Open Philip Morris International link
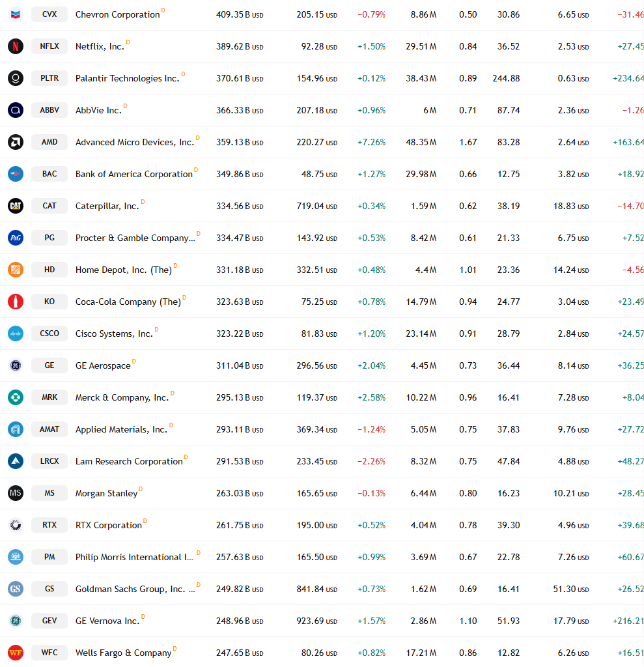Screen dimensions: 644x667 tap(134, 557)
